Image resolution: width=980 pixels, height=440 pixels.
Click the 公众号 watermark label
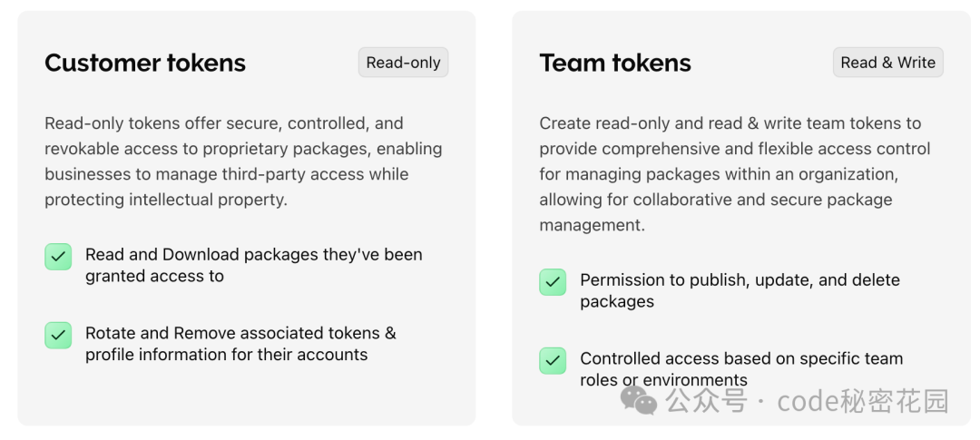click(706, 401)
